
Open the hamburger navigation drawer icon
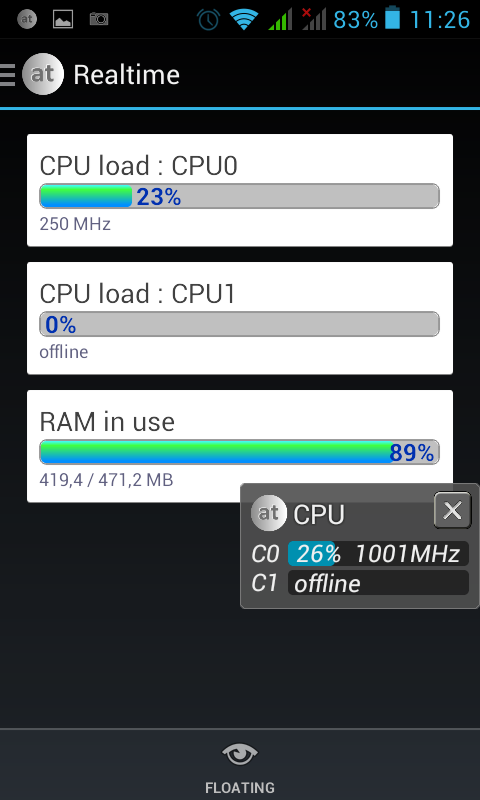[7, 74]
